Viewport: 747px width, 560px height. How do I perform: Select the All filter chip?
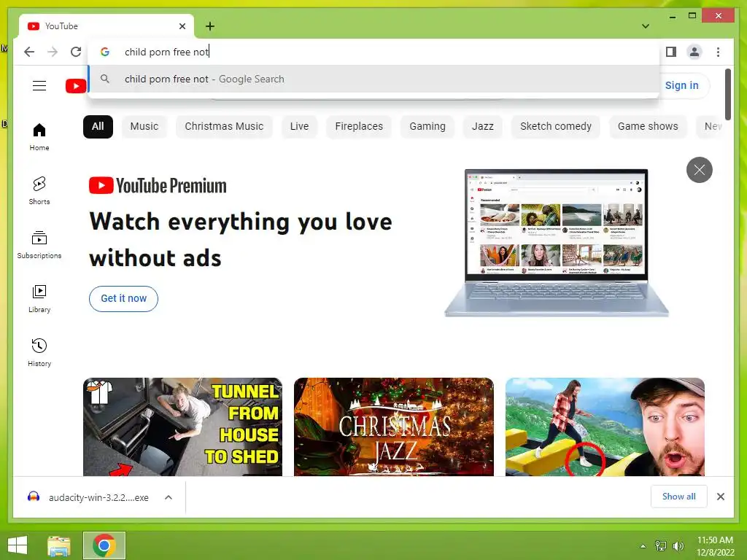coord(98,127)
